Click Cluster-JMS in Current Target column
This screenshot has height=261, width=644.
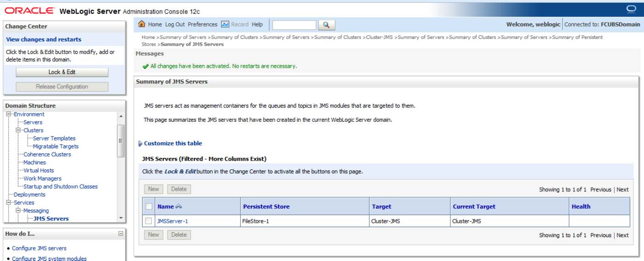[466, 221]
